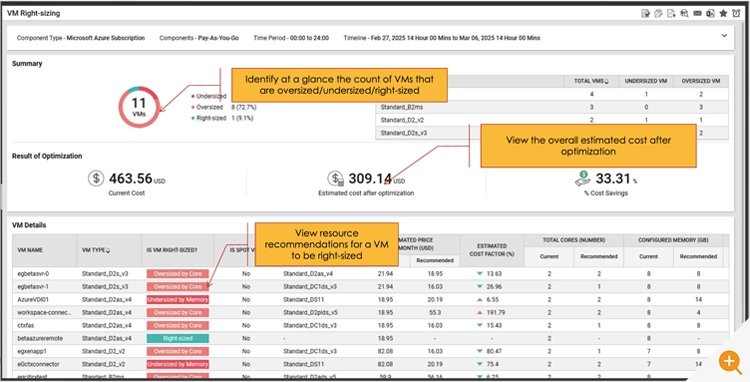Click the Time Period 00:00 to 24:00 text
This screenshot has width=750, height=382.
[291, 38]
